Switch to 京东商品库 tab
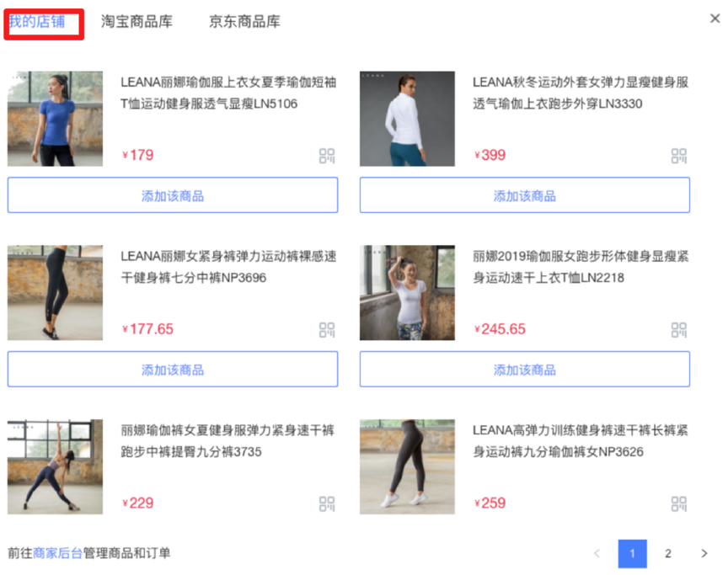 tap(244, 21)
